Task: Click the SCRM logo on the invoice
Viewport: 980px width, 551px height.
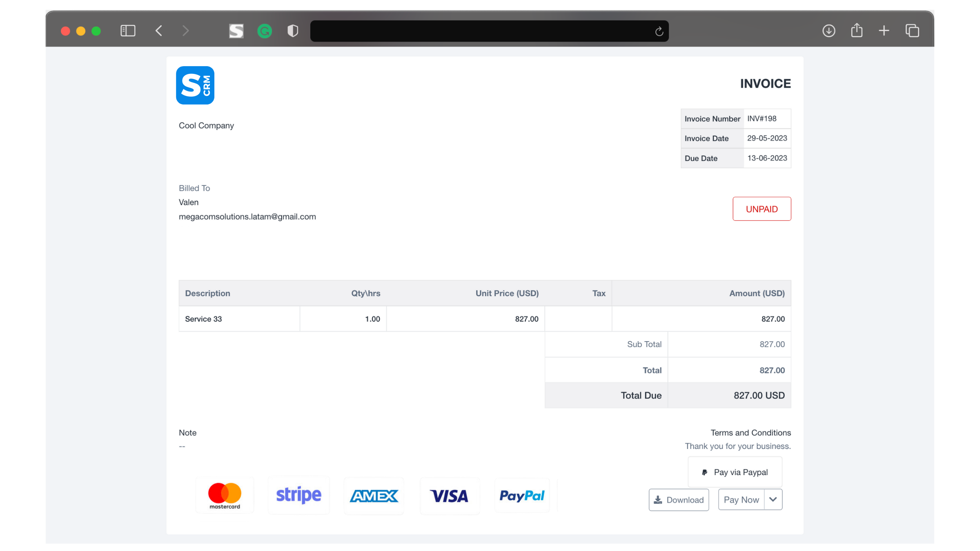Action: pos(195,85)
